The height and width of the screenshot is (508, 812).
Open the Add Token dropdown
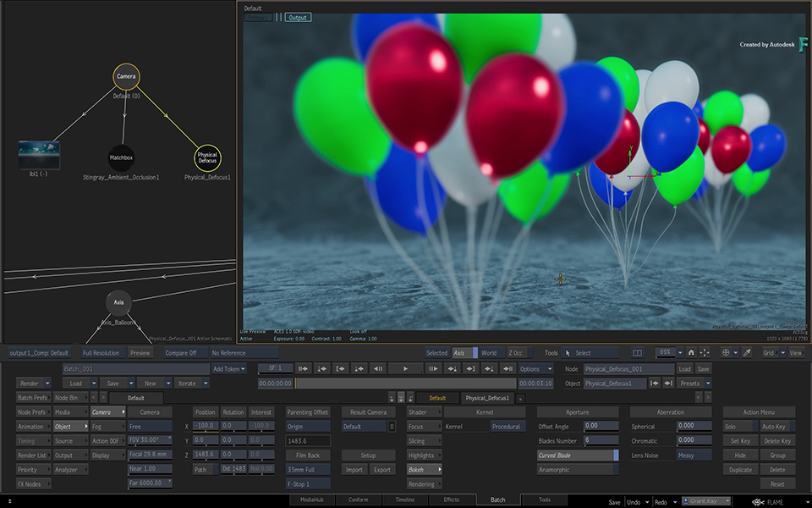coord(229,368)
